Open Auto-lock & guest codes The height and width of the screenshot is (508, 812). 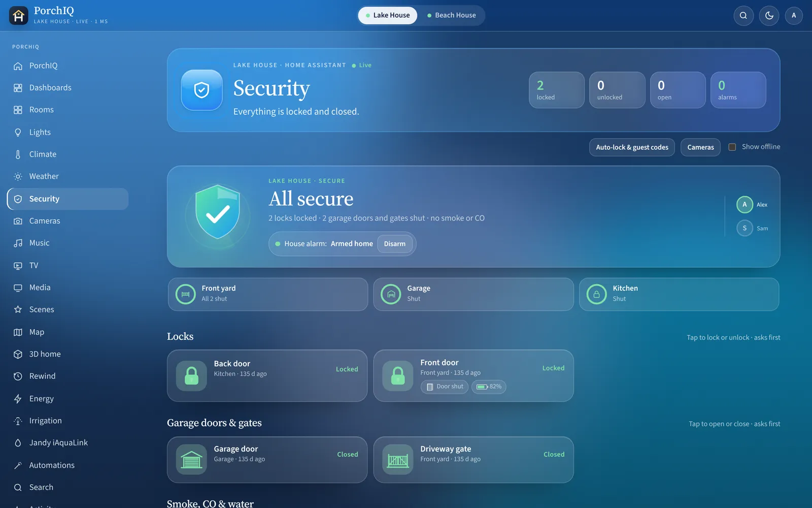[632, 147]
